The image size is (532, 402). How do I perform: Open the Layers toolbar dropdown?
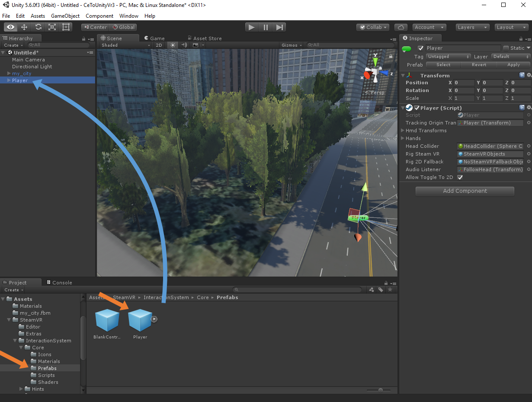click(473, 27)
